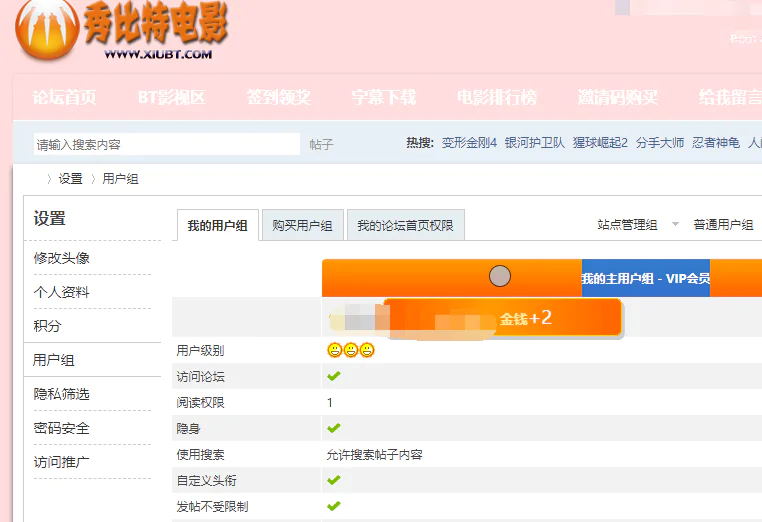Click hot search 变形金刚4
The height and width of the screenshot is (522, 762).
469,142
